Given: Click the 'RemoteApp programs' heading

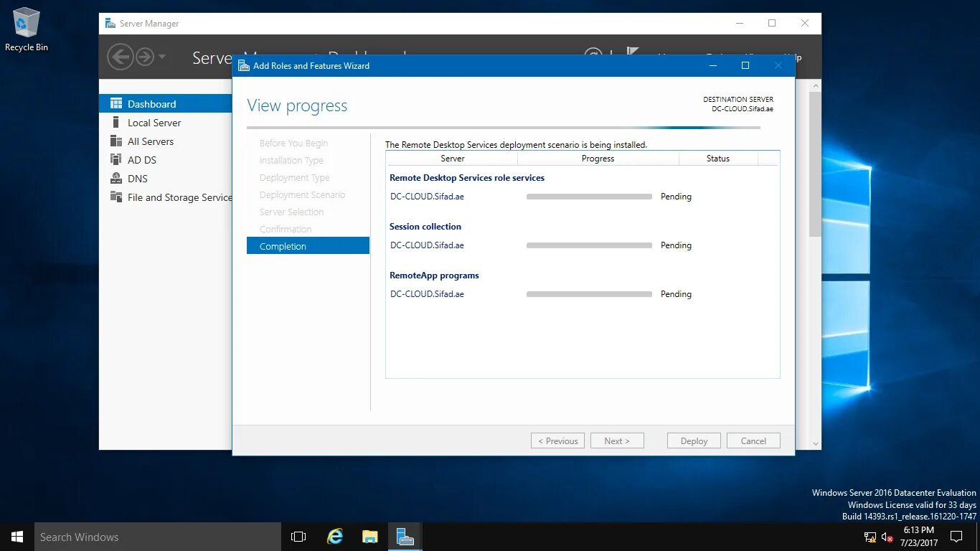Looking at the screenshot, I should tap(434, 275).
